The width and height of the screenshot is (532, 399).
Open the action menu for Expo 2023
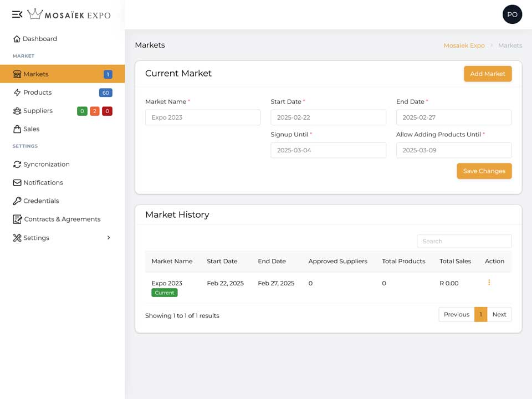pyautogui.click(x=489, y=282)
